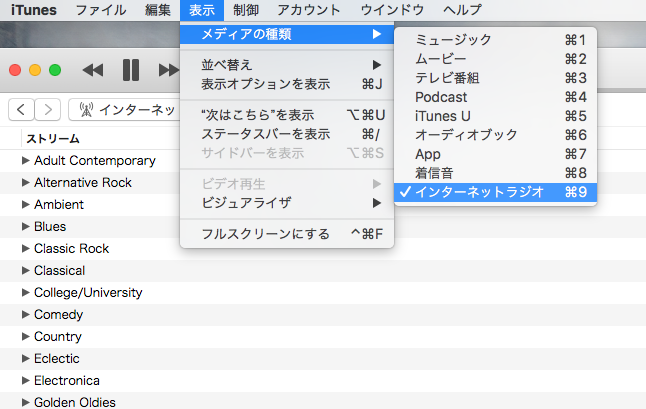Choose フルスクリーンにする
Screen dimensions: 646x409
[x=287, y=234]
